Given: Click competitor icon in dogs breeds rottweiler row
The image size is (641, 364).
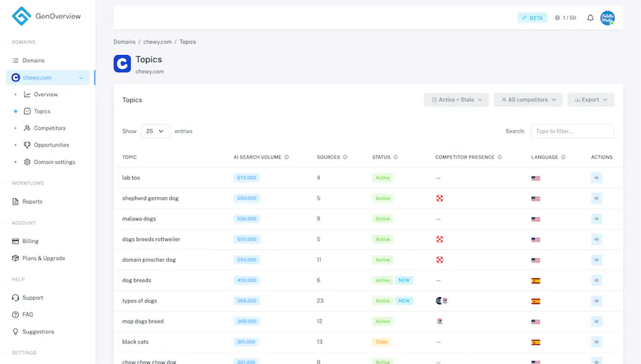Looking at the screenshot, I should tap(440, 239).
